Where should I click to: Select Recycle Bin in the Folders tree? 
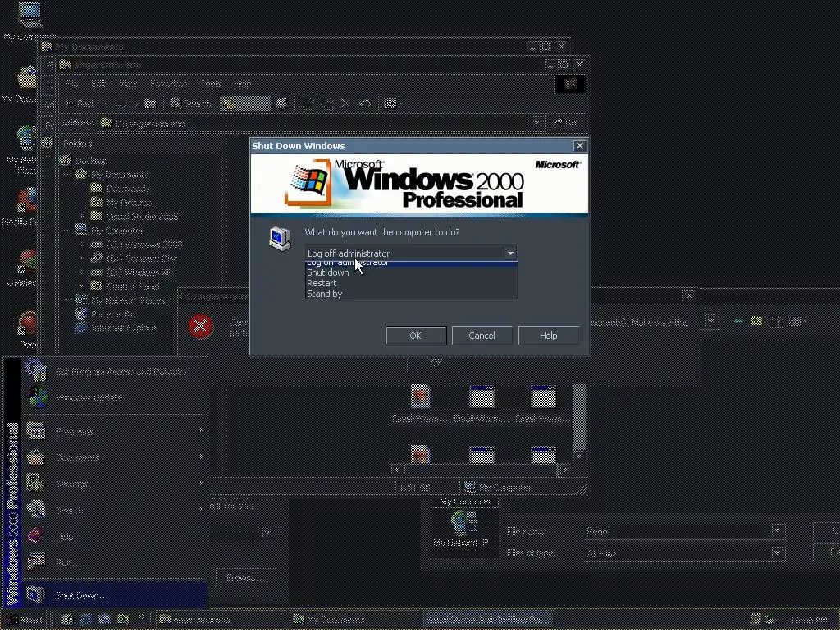(113, 314)
